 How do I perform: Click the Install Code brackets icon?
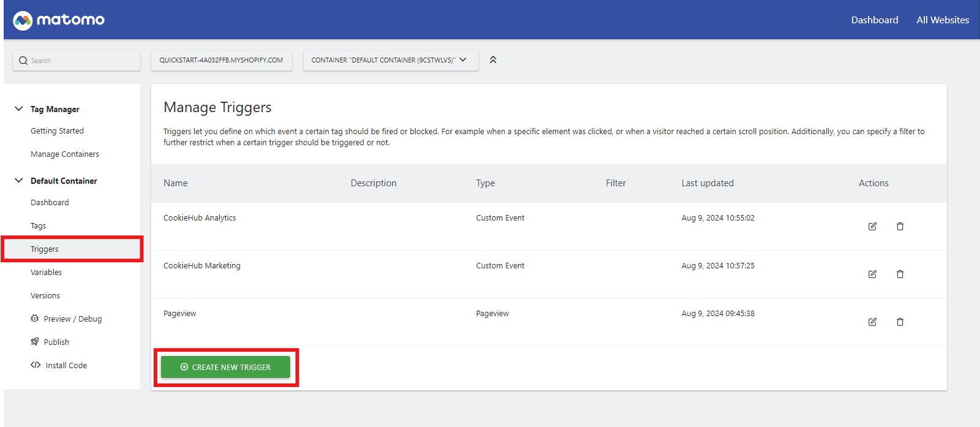(36, 365)
